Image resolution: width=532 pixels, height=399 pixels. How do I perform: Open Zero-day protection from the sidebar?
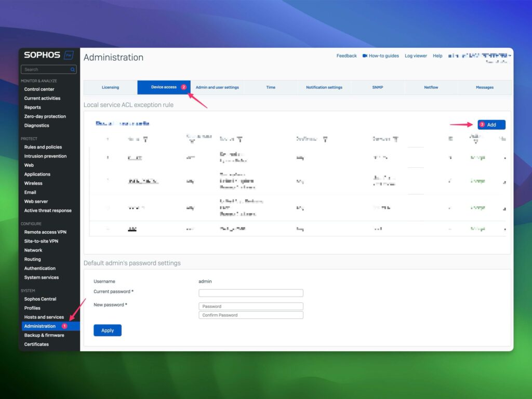pyautogui.click(x=45, y=116)
